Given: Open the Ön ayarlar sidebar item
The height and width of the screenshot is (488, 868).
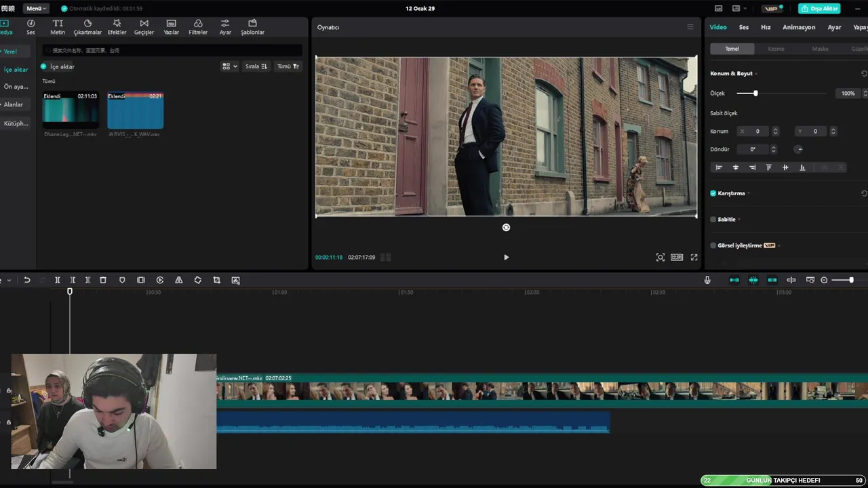Looking at the screenshot, I should pyautogui.click(x=16, y=87).
